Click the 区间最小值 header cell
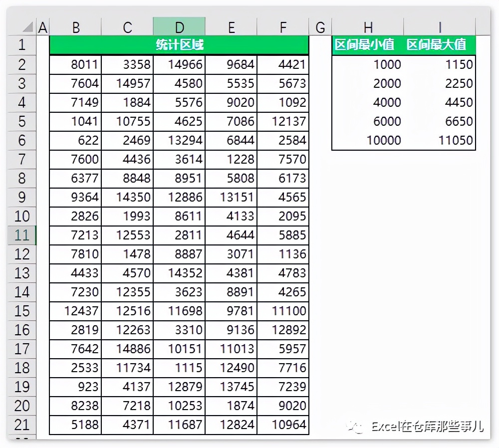499x448 pixels. click(x=368, y=45)
